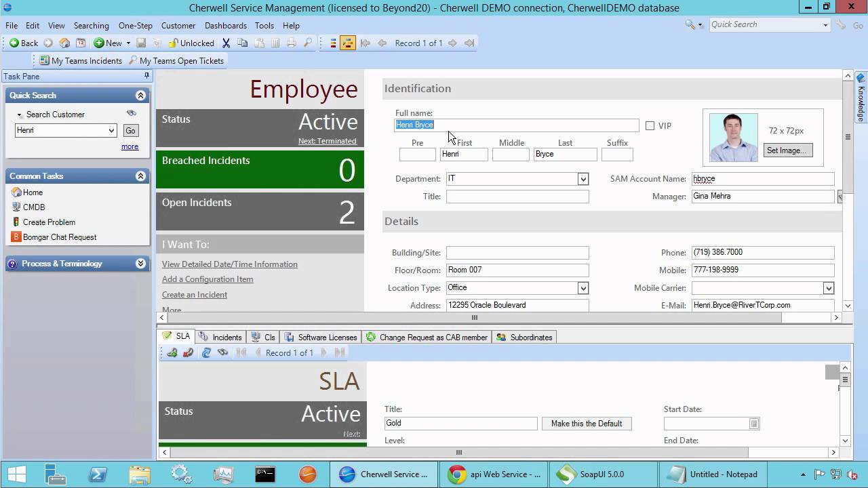Click the New button with green plus
The width and height of the screenshot is (868, 488).
tap(108, 43)
